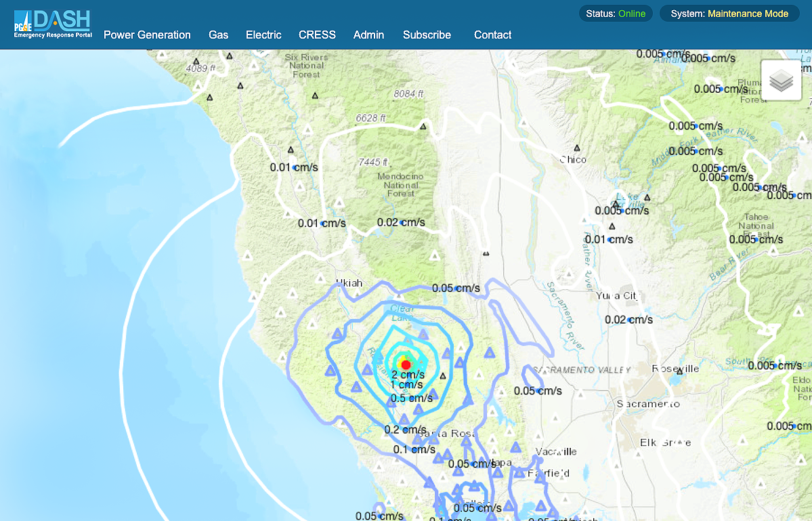Screen dimensions: 812x521
Task: Click the Vacaville city label
Action: coord(556,452)
